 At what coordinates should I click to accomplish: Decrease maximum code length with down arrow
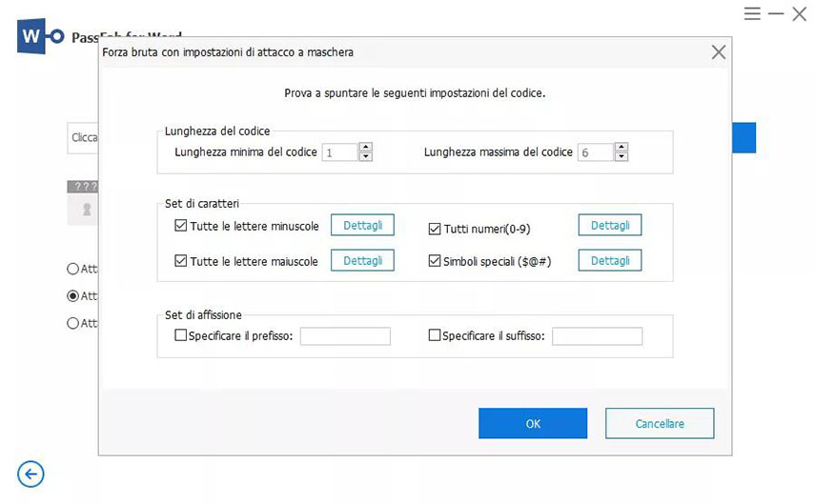click(x=621, y=157)
